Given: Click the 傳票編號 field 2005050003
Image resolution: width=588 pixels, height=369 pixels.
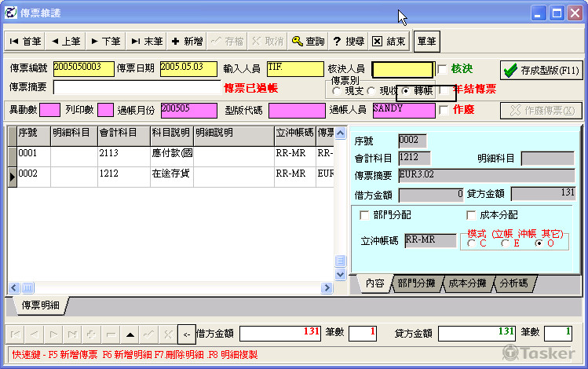Looking at the screenshot, I should pyautogui.click(x=84, y=69).
